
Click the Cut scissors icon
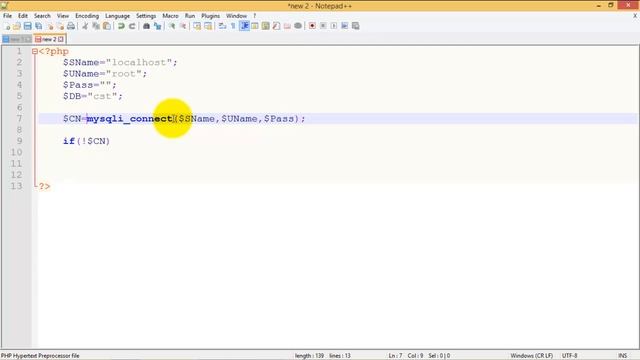coord(85,26)
